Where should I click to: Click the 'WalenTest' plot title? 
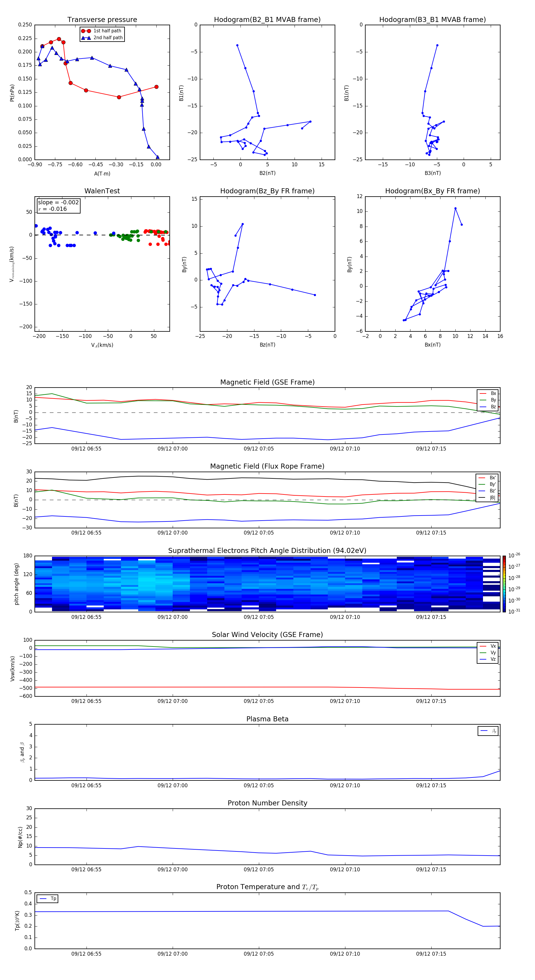(x=102, y=191)
